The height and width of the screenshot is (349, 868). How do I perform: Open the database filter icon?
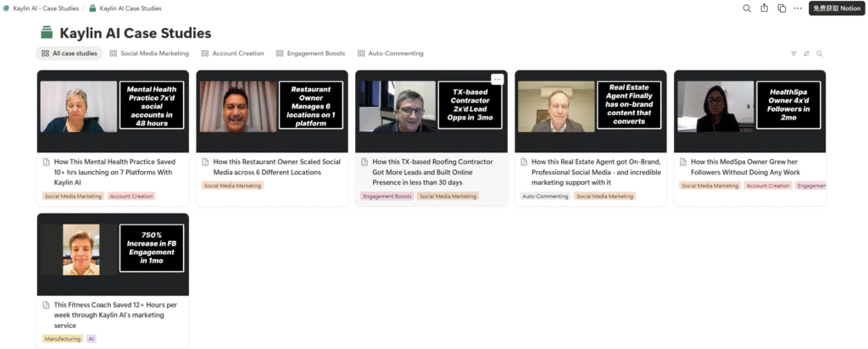coord(793,53)
